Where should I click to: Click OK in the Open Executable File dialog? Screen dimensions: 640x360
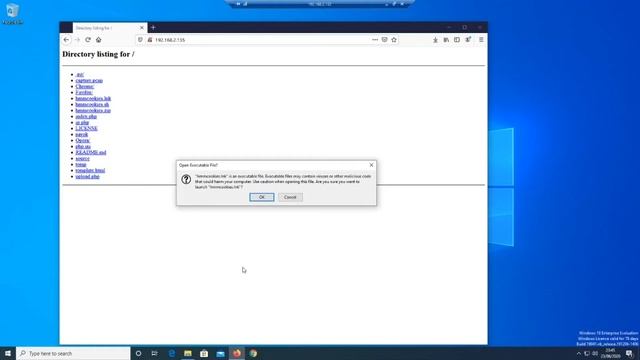262,197
